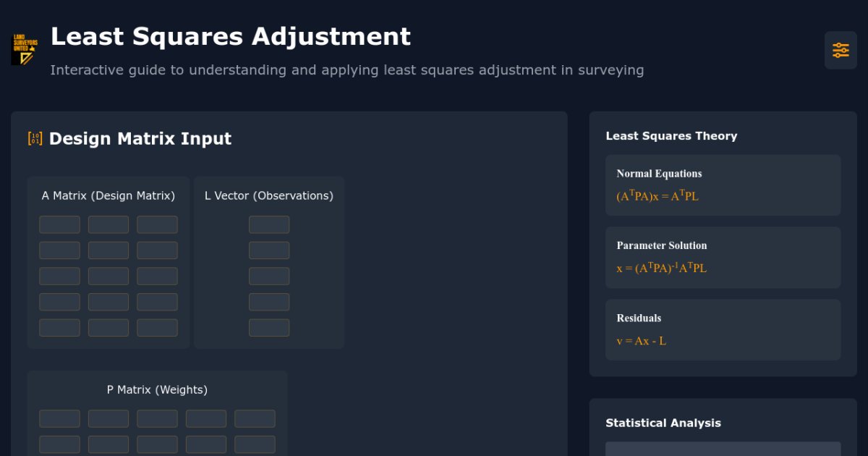
Task: Click the first cell of the A Matrix
Action: pos(59,224)
